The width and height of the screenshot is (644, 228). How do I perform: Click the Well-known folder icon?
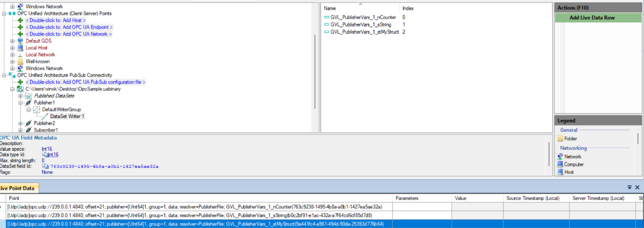(x=20, y=61)
